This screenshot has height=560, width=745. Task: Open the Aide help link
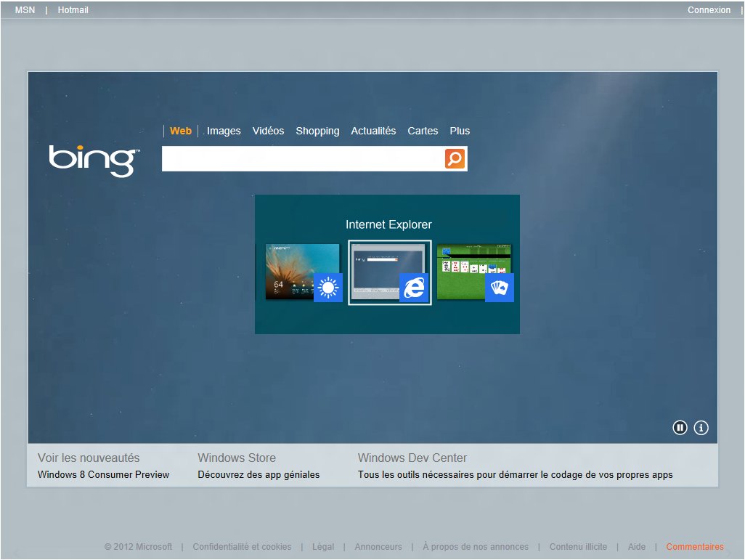pos(637,547)
